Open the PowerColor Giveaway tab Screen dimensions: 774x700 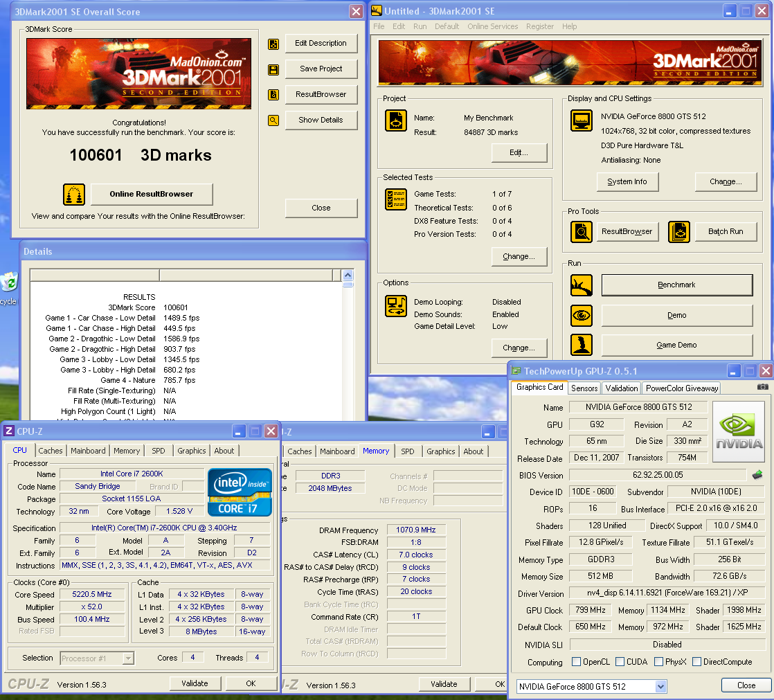(682, 388)
